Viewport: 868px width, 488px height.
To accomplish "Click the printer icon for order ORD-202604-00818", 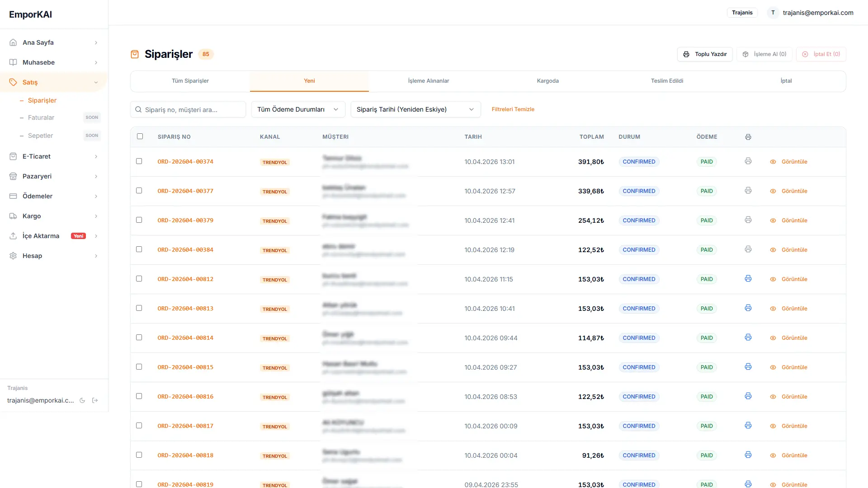I will (x=748, y=455).
